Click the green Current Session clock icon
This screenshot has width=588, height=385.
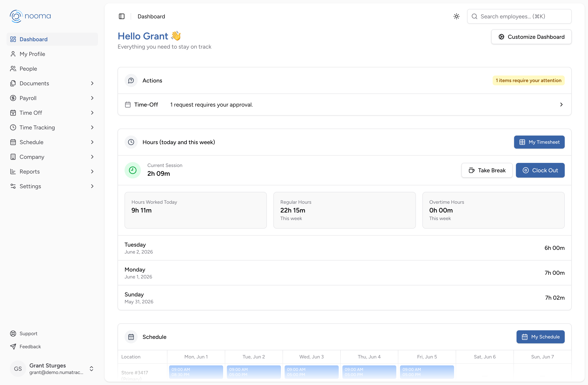click(133, 170)
